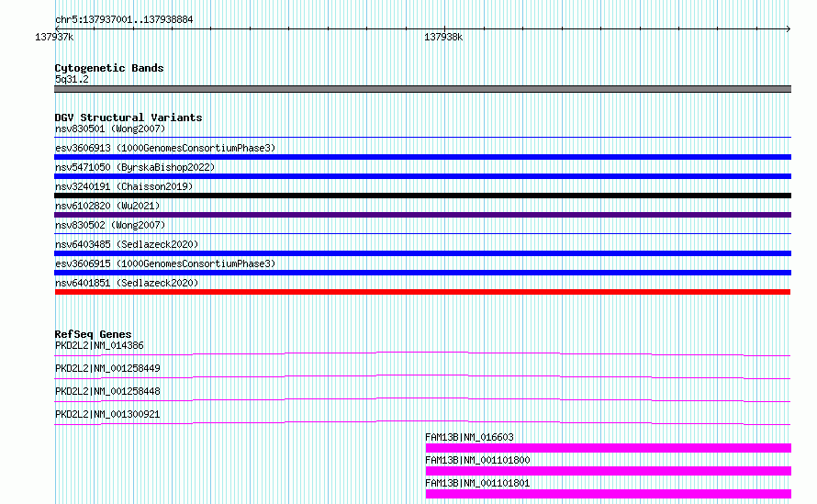
Task: Click the red bar of nsv6401851
Action: (422, 292)
